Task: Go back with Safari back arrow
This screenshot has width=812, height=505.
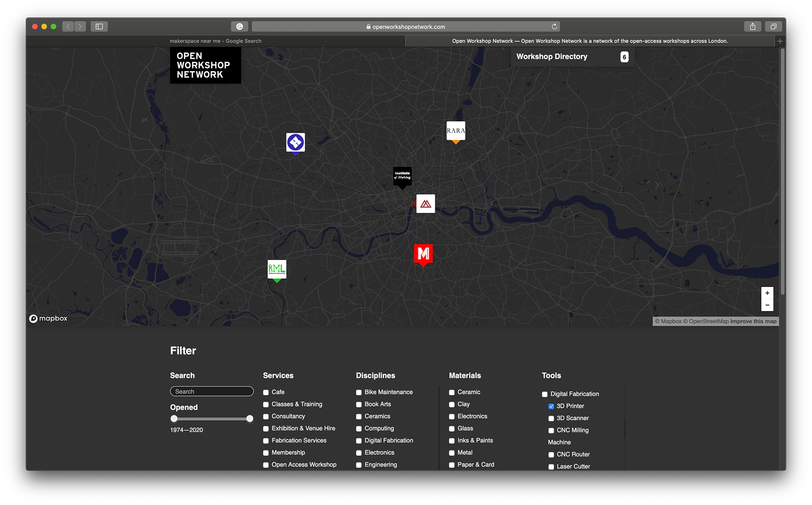Action: [68, 27]
